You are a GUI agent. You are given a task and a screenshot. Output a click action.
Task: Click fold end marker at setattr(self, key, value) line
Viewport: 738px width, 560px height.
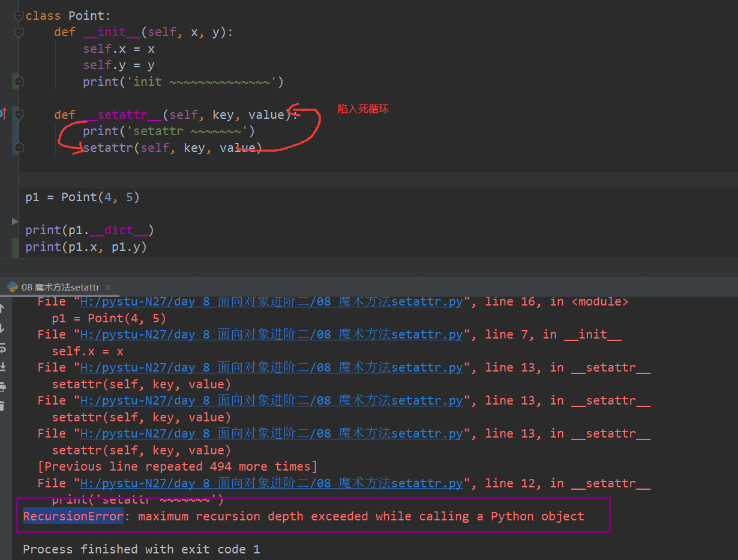[19, 148]
